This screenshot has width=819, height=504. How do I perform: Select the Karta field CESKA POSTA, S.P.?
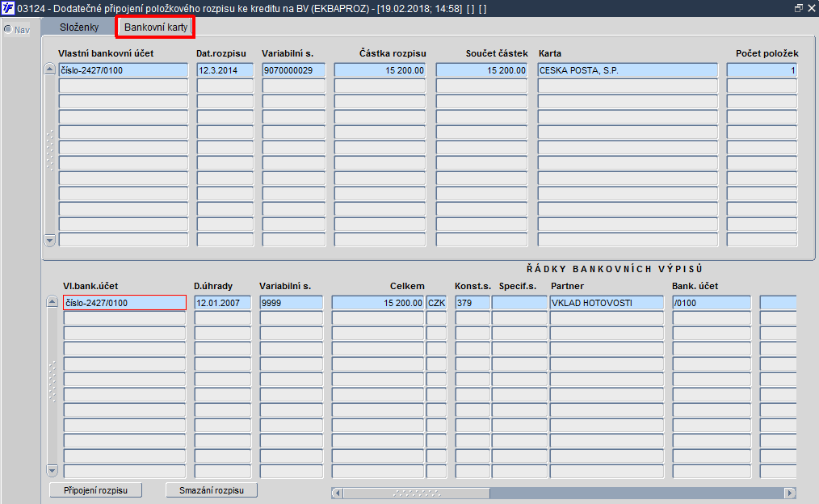point(628,70)
